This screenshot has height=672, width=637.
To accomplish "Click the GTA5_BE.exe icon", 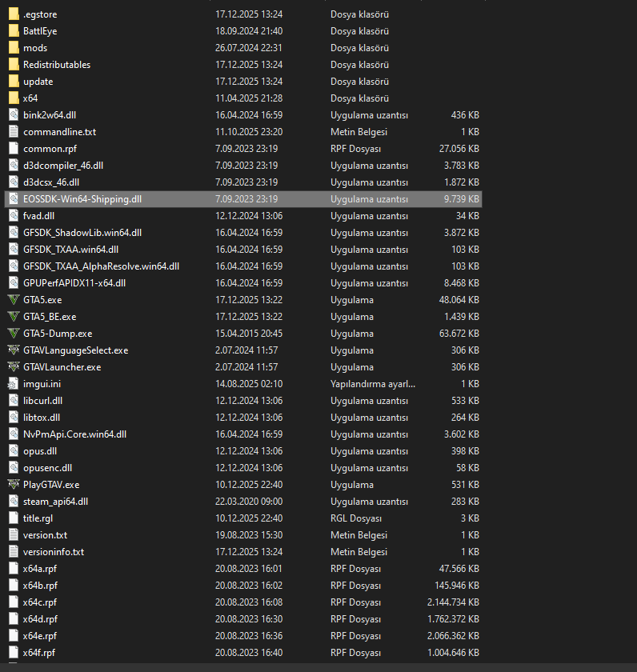I will click(14, 316).
